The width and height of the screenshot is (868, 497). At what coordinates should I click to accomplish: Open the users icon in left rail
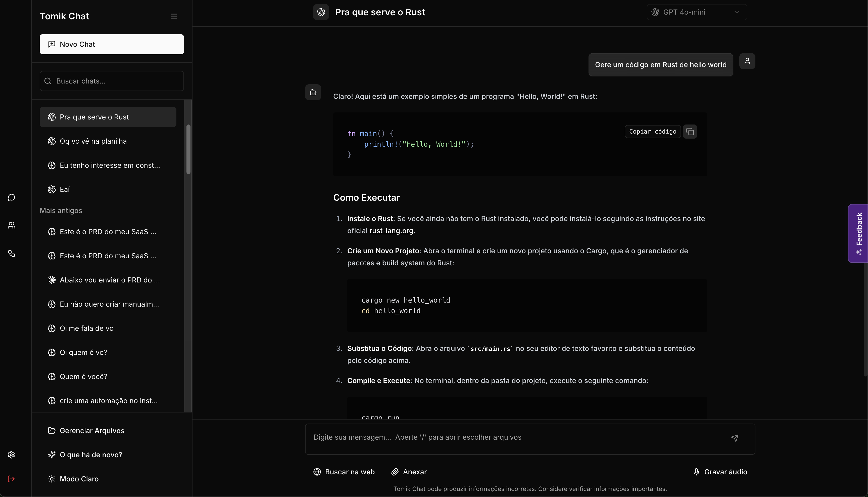11,225
